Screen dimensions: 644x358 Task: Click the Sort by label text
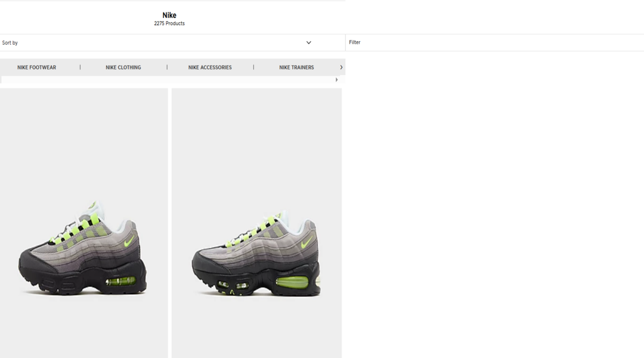(x=10, y=43)
